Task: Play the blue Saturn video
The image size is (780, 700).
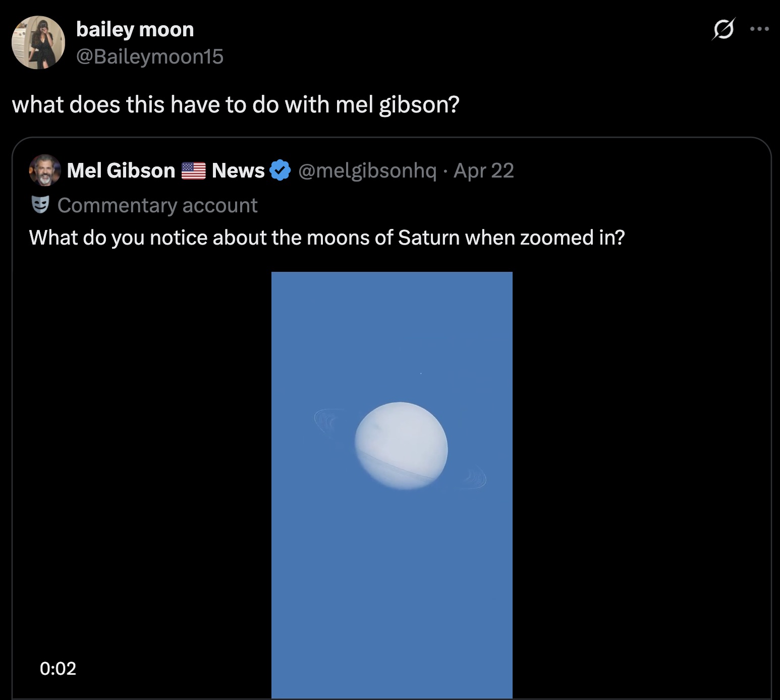Action: 392,555
